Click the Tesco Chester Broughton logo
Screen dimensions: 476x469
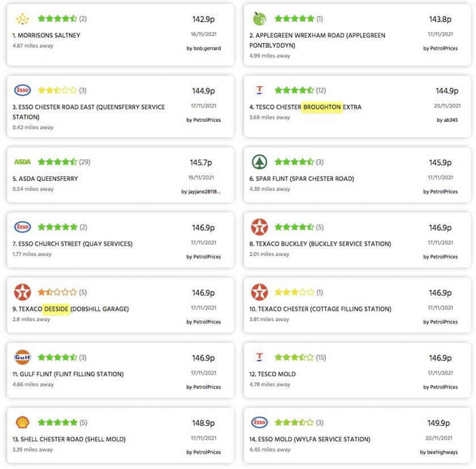click(260, 90)
